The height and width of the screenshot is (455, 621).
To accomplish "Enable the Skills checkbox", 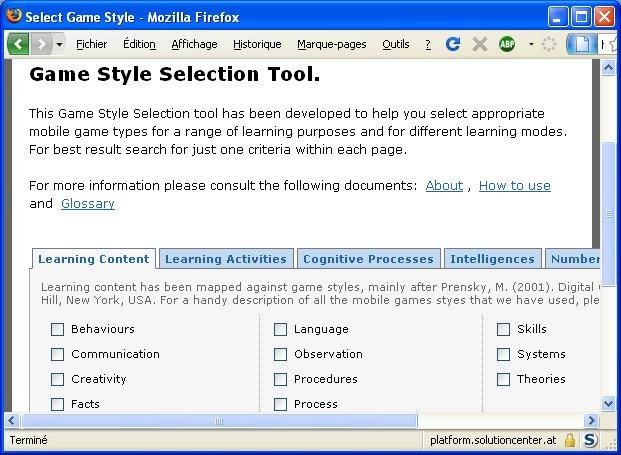I will [x=503, y=329].
